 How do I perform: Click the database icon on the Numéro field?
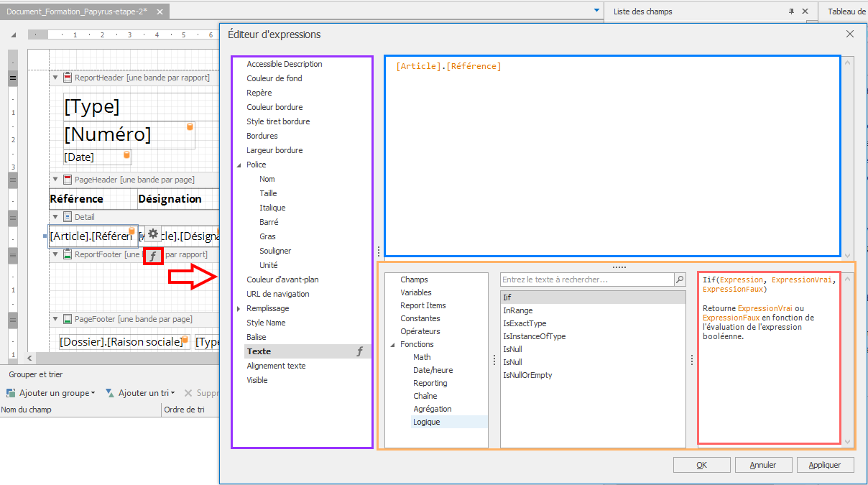(190, 127)
